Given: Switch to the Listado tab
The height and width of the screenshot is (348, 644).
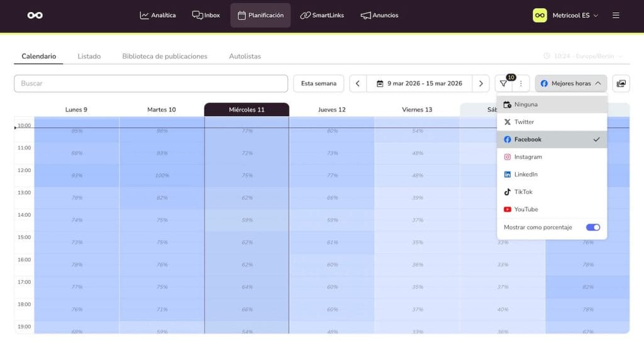Looking at the screenshot, I should pyautogui.click(x=89, y=57).
